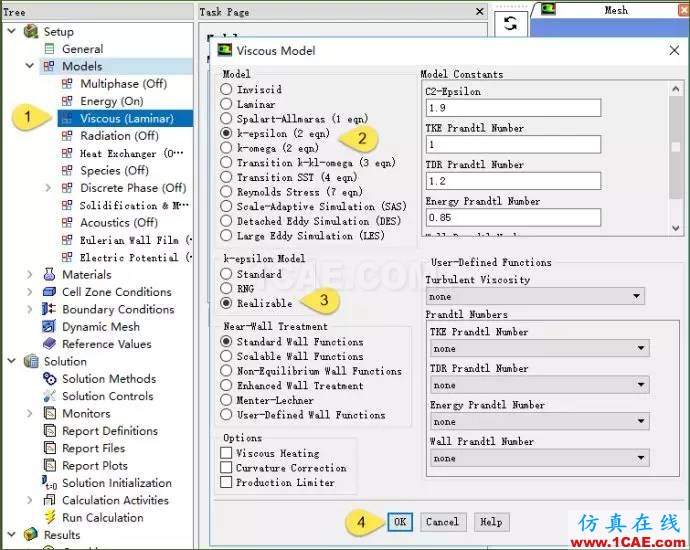Click the Heat Exchanger model icon

(67, 153)
